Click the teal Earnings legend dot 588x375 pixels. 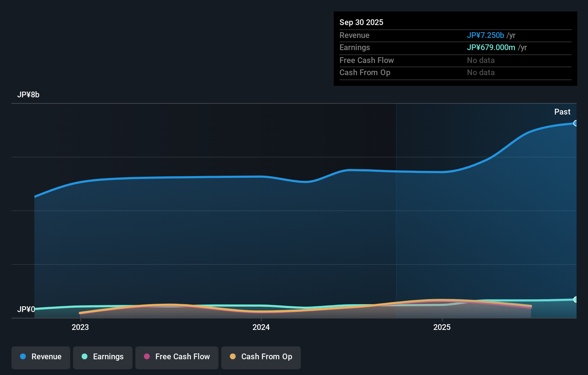84,357
